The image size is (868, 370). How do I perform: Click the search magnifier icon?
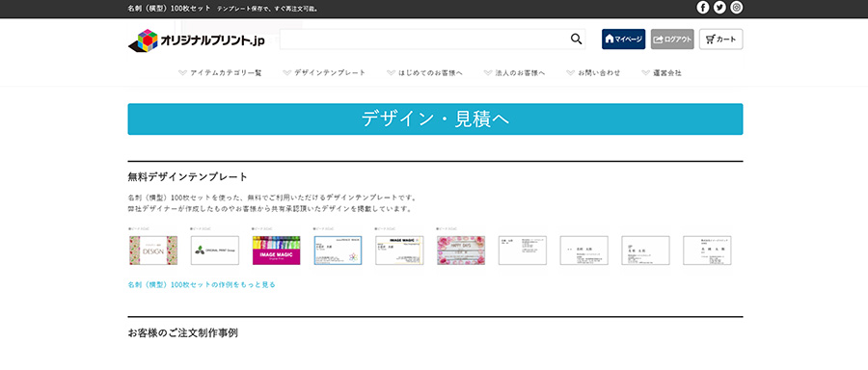coord(577,39)
